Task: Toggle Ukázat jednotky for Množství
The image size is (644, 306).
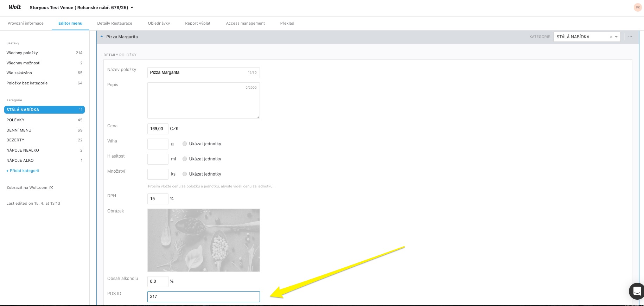Action: [x=185, y=174]
